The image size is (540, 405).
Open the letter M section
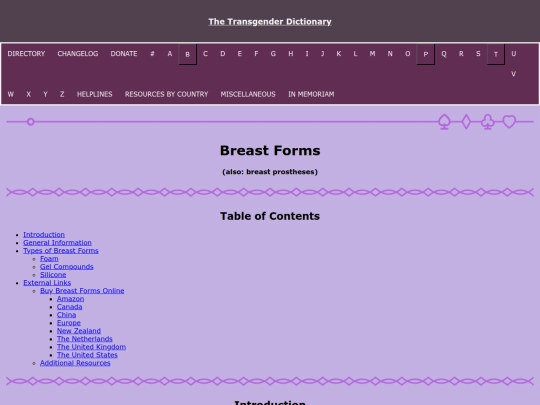[372, 54]
